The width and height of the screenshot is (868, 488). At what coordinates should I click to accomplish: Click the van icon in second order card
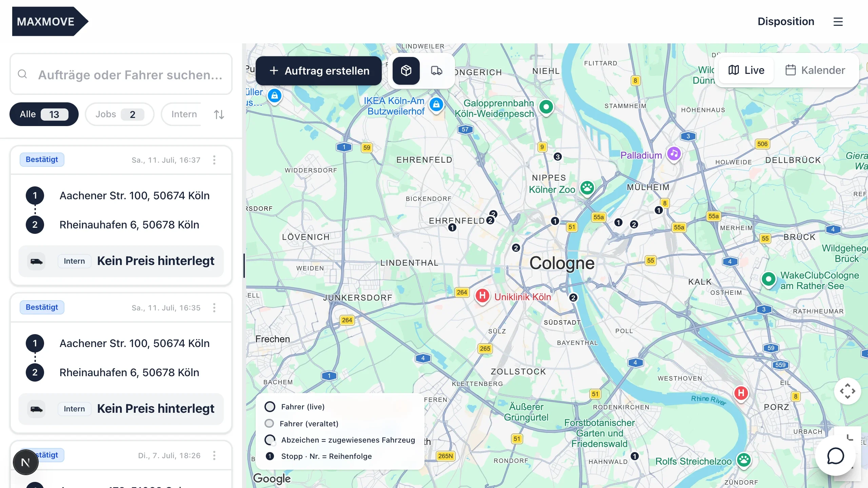[37, 409]
